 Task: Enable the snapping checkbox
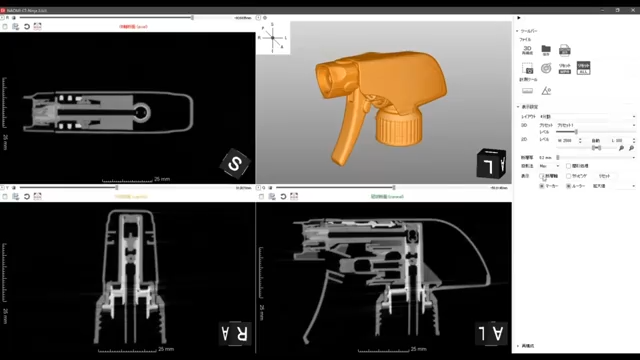(x=568, y=176)
